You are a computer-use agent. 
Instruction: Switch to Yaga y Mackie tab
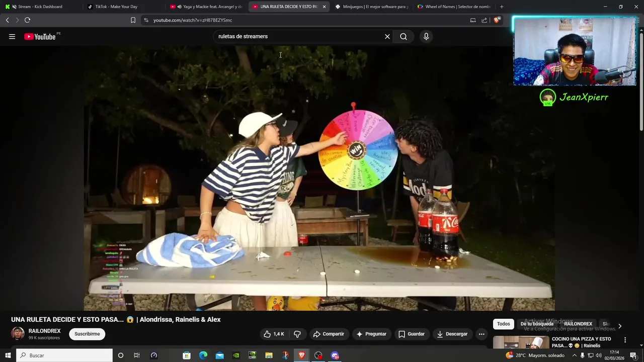tap(206, 7)
